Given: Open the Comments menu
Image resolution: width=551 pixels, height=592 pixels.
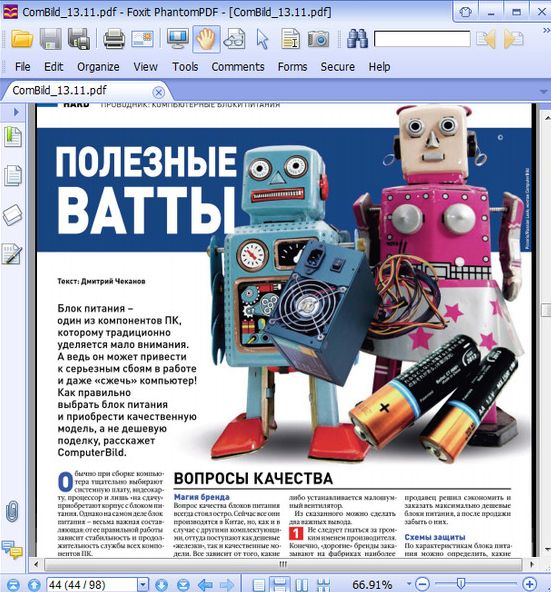Looking at the screenshot, I should (238, 67).
